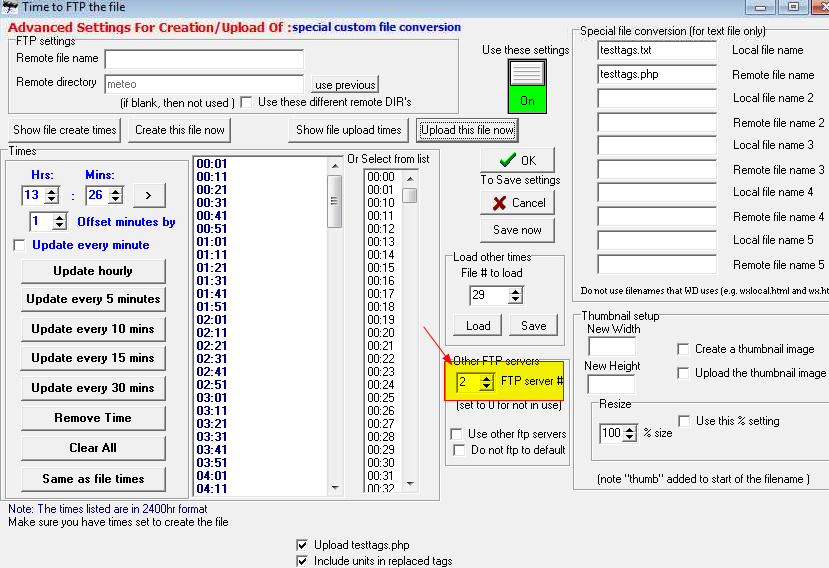
Task: Select 00:10 in Or Select from list
Action: pyautogui.click(x=381, y=203)
